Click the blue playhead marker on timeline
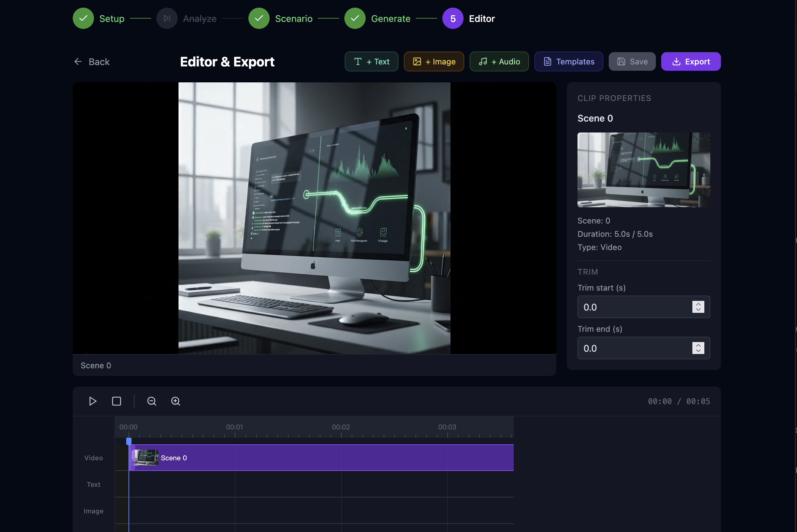This screenshot has height=532, width=797. tap(129, 441)
